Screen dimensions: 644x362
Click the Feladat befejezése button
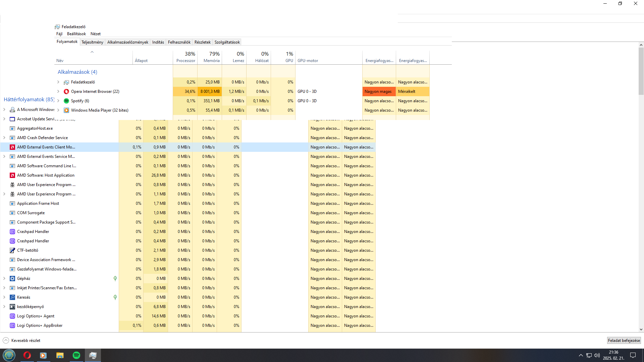pos(624,341)
